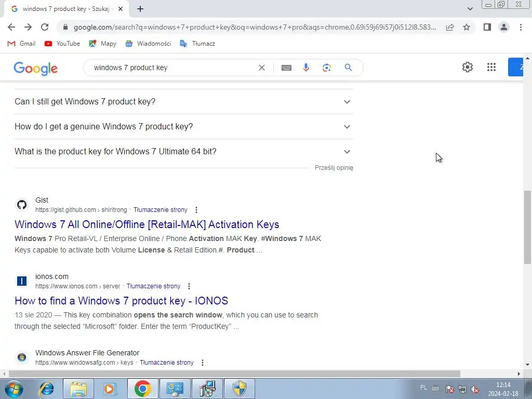Switch to Chrome on the taskbar
This screenshot has width=532, height=399.
tap(142, 389)
